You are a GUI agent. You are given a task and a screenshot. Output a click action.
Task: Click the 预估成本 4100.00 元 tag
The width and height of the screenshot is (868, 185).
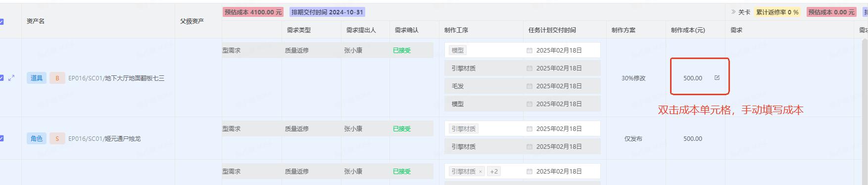(x=253, y=12)
